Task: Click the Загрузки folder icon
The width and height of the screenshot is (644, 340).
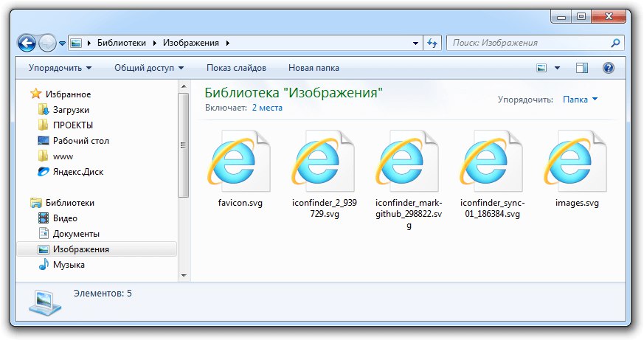Action: pyautogui.click(x=43, y=110)
